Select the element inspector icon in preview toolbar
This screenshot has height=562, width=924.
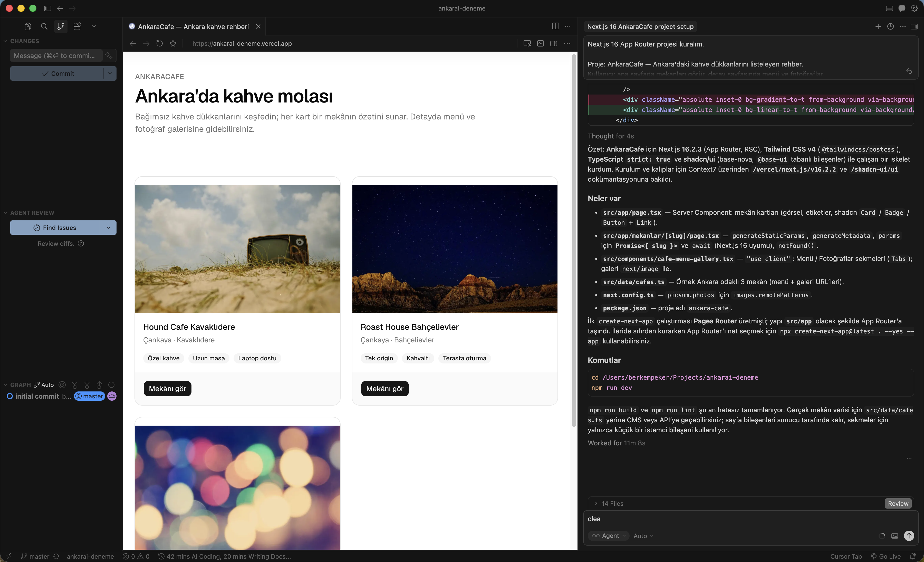click(527, 43)
